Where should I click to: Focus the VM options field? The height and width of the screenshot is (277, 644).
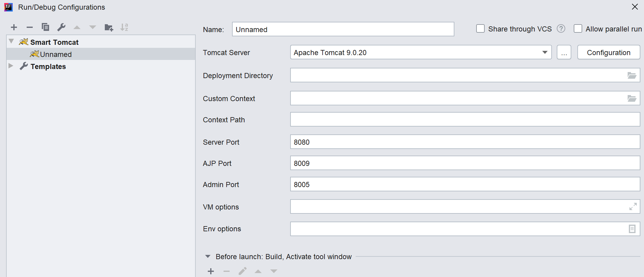click(465, 207)
